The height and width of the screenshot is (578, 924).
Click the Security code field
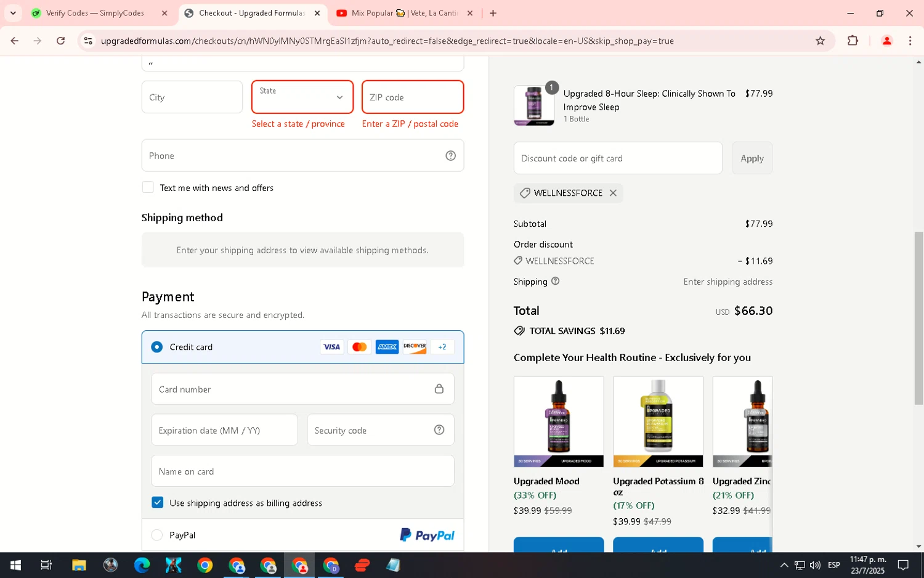tap(381, 430)
